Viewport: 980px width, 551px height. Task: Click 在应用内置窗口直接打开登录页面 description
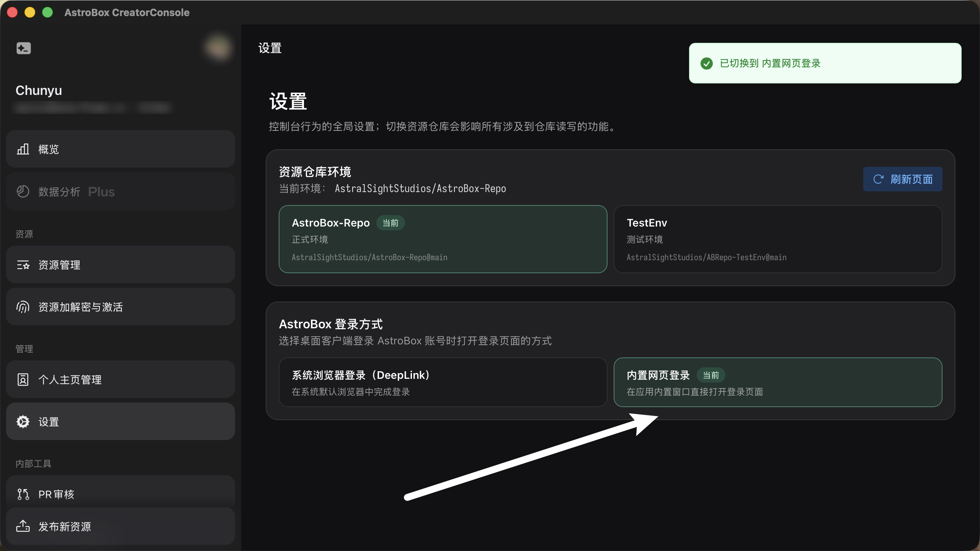[x=695, y=392]
